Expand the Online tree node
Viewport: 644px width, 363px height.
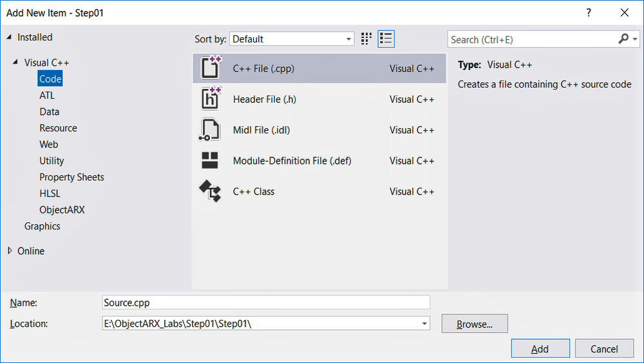point(10,250)
